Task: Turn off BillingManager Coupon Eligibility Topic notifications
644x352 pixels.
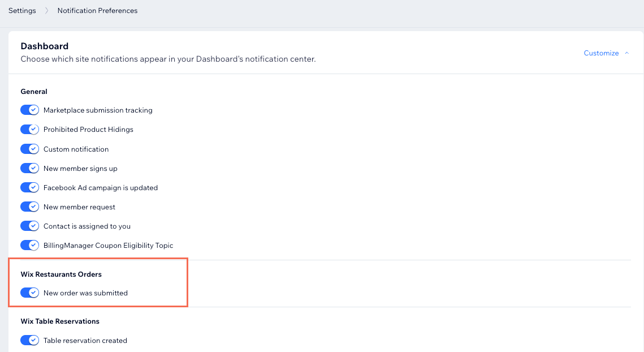Action: (29, 245)
